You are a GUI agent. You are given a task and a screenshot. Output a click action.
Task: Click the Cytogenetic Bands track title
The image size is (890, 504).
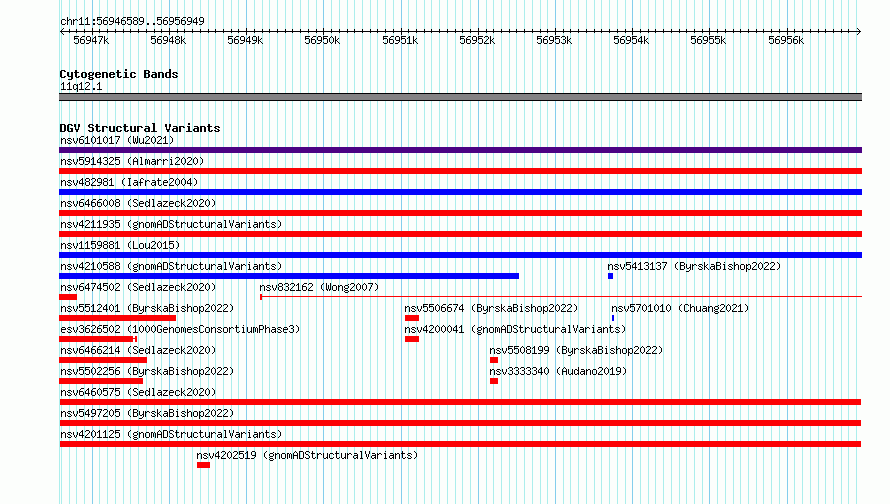[x=119, y=74]
